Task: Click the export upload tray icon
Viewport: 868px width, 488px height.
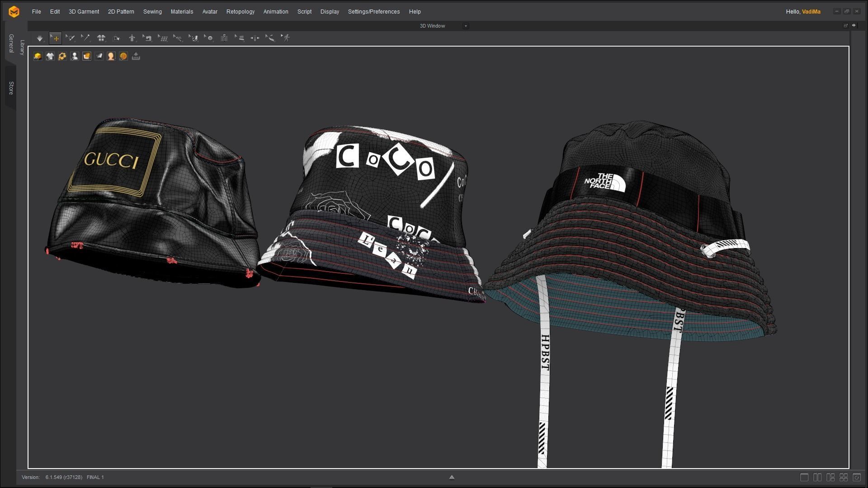Action: point(136,56)
